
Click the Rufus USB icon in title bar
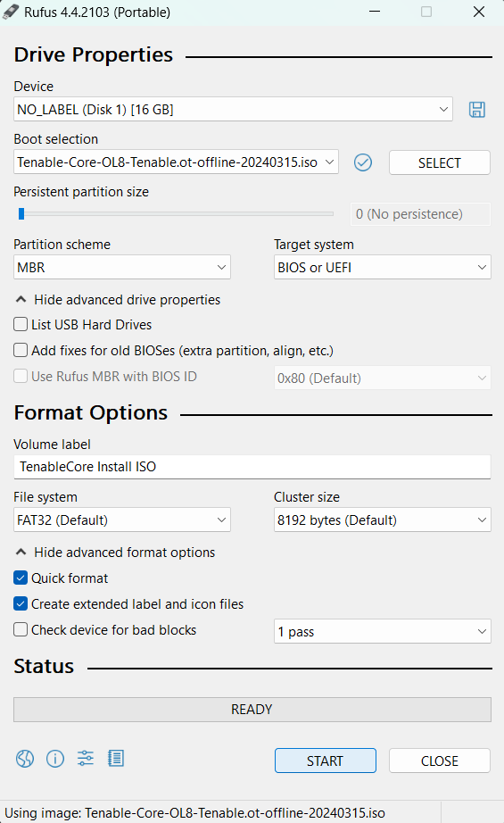[11, 12]
